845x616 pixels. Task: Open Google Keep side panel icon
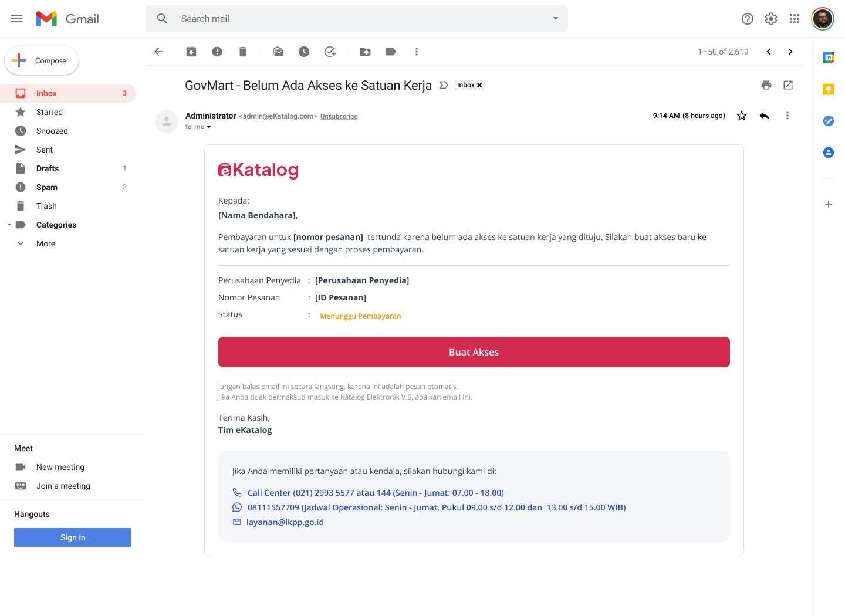coord(829,89)
